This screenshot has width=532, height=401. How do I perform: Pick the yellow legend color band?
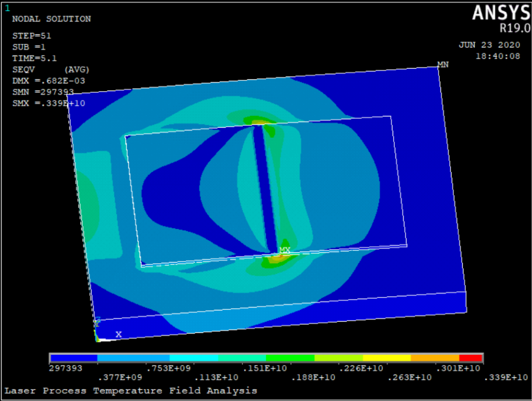[387, 358]
